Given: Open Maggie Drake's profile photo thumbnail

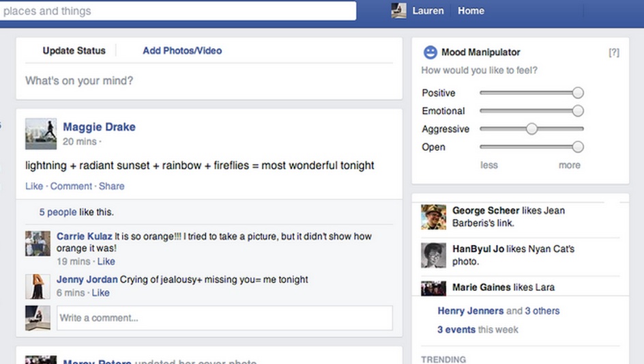Looking at the screenshot, I should point(41,134).
